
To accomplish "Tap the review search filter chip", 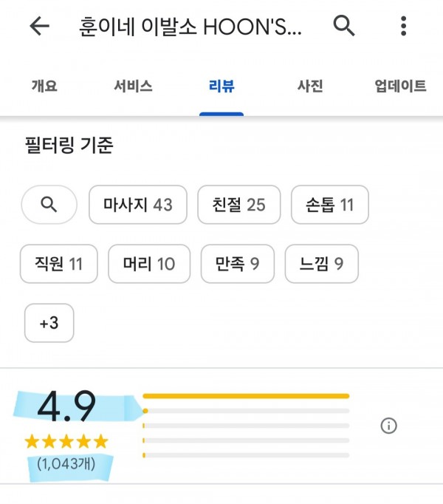I will tap(49, 204).
